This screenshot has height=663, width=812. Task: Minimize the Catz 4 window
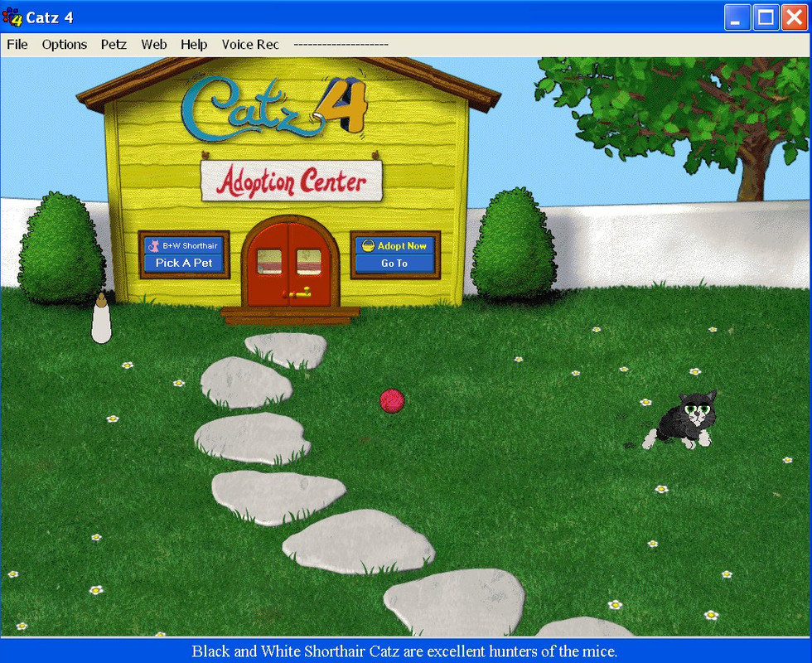(737, 17)
